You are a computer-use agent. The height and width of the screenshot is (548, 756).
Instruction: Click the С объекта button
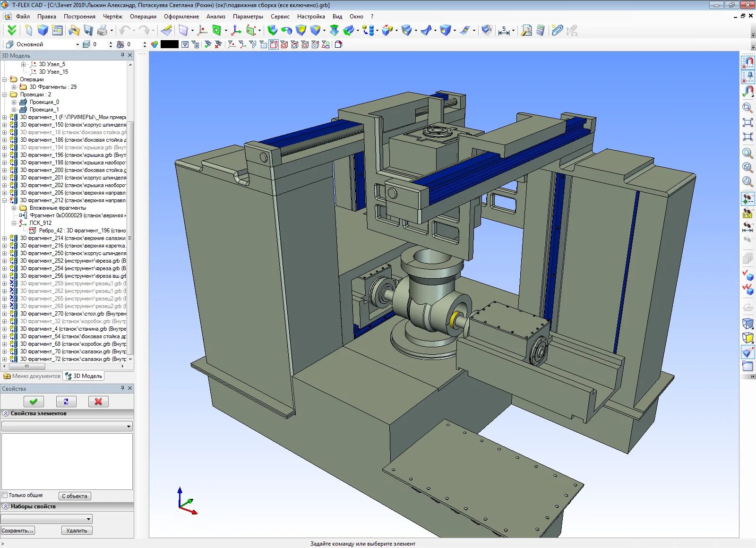tap(75, 496)
